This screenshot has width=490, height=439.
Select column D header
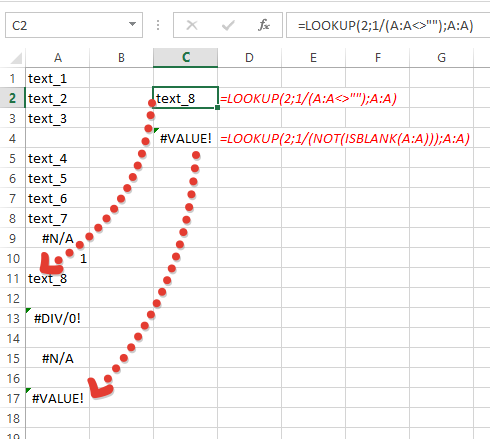(x=249, y=58)
